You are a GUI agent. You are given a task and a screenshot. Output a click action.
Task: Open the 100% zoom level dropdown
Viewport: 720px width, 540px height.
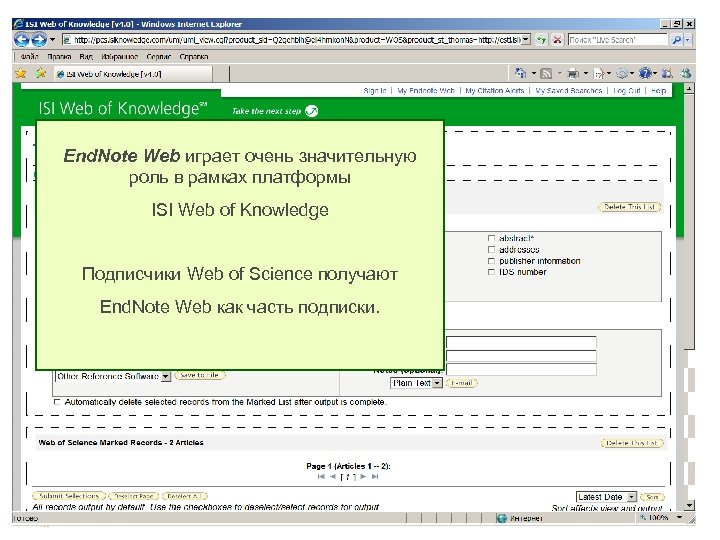(x=679, y=518)
